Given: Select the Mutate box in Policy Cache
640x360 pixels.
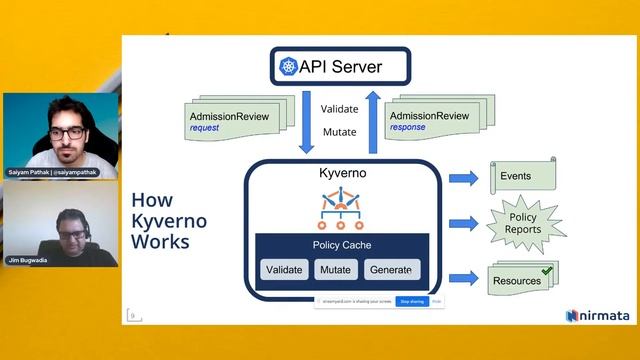Looking at the screenshot, I should click(336, 270).
